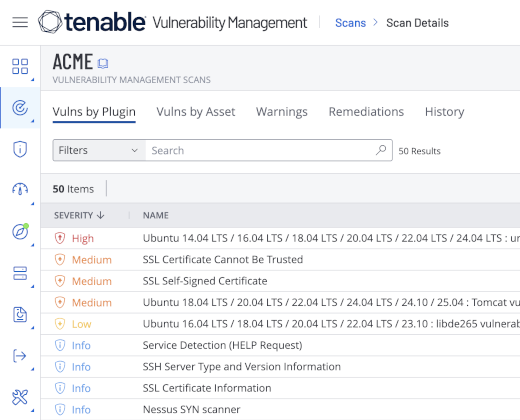The width and height of the screenshot is (520, 420).
Task: Click into the Search input field
Action: point(260,150)
